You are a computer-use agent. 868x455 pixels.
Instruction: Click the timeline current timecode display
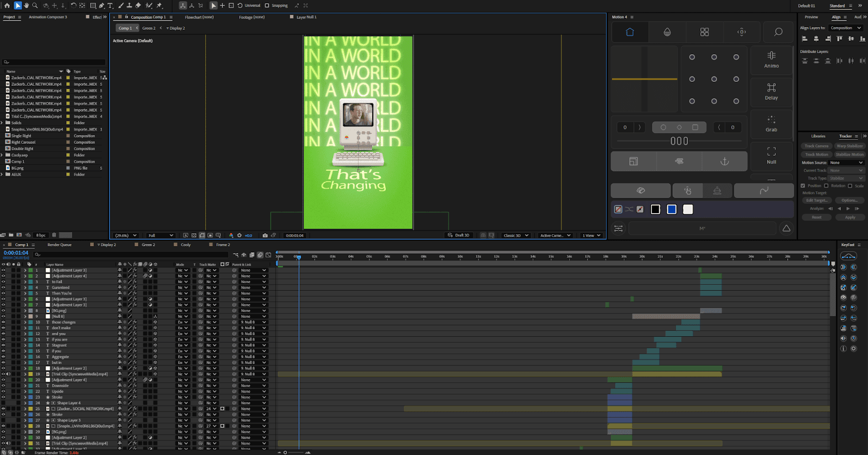[x=16, y=253]
